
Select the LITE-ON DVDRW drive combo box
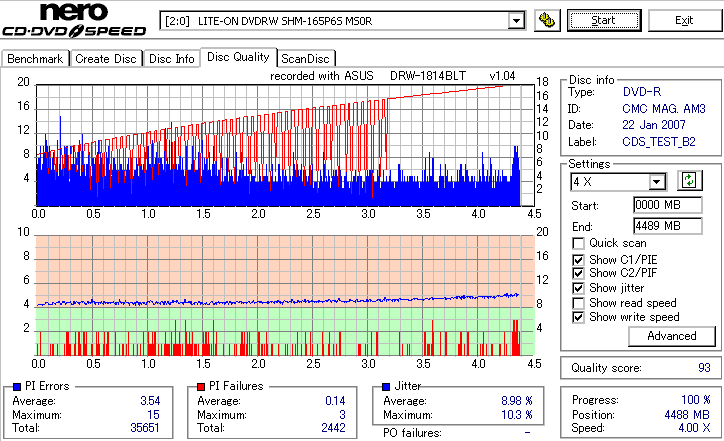tap(342, 21)
